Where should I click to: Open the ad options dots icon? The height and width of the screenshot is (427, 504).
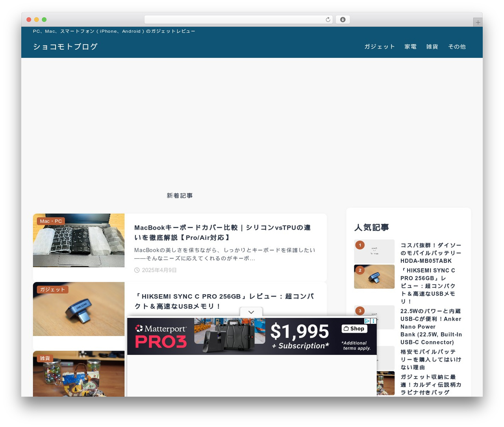click(x=373, y=321)
